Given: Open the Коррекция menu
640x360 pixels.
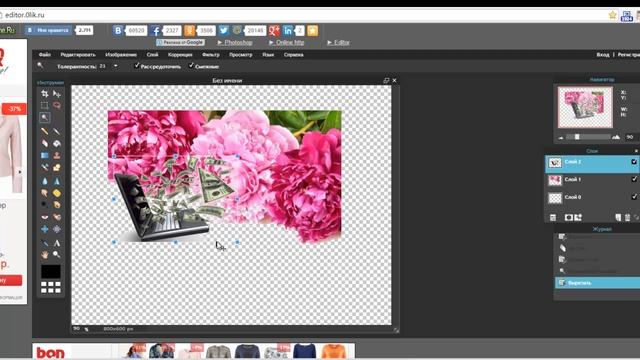Looking at the screenshot, I should tap(180, 55).
